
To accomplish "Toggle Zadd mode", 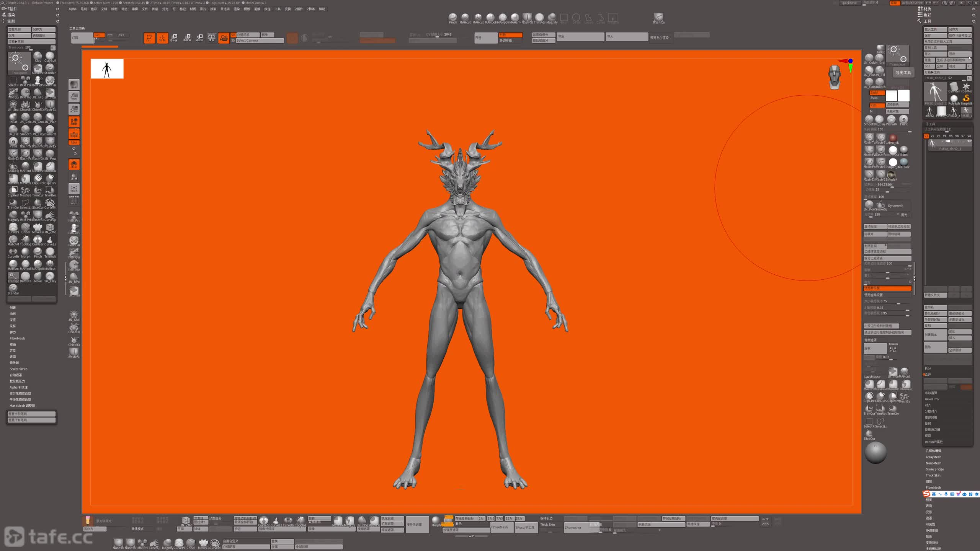I will [x=877, y=93].
